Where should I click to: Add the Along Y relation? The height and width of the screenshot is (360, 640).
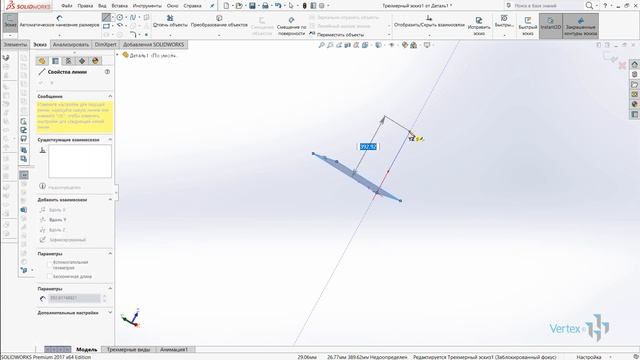pyautogui.click(x=53, y=220)
